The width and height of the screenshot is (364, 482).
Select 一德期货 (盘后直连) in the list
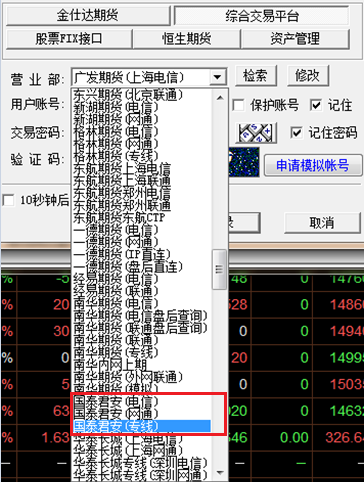[x=142, y=267]
